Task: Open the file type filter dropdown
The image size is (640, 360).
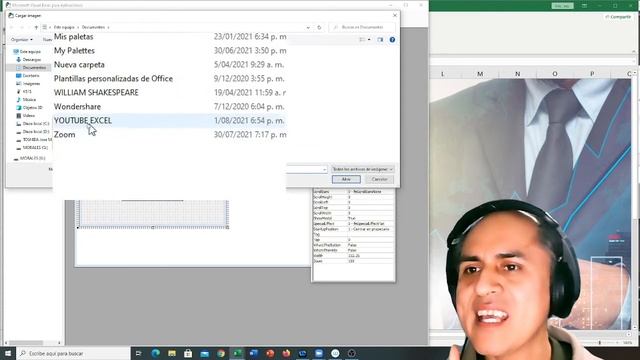Action: [362, 169]
